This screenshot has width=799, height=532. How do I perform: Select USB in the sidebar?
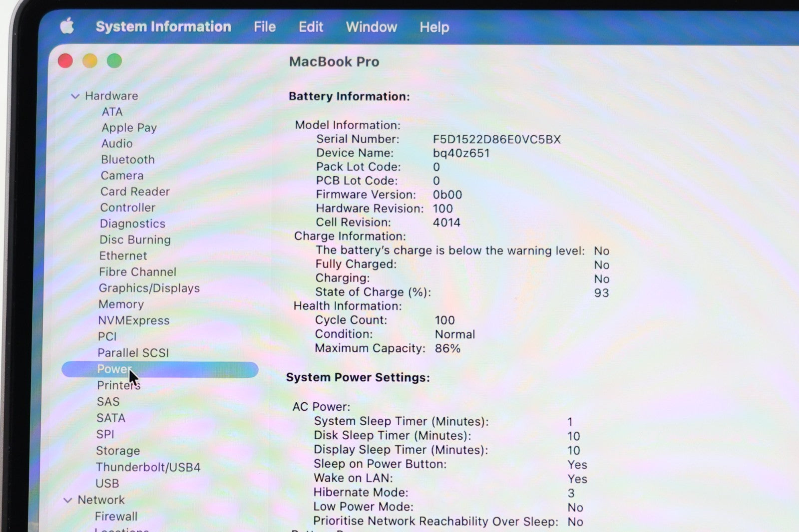pyautogui.click(x=107, y=484)
